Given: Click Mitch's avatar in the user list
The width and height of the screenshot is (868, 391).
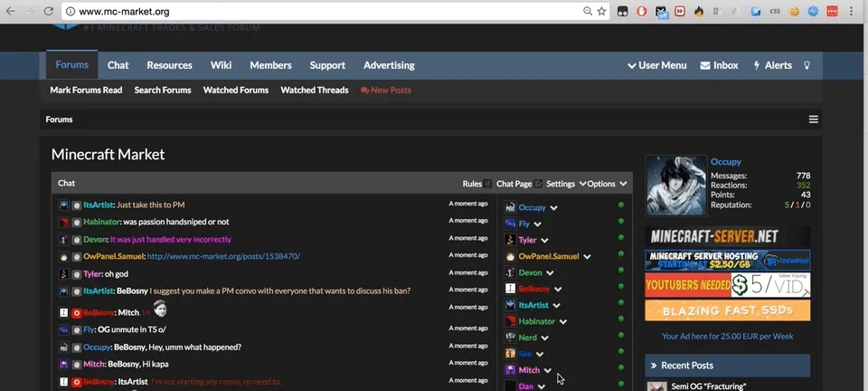Looking at the screenshot, I should 510,370.
